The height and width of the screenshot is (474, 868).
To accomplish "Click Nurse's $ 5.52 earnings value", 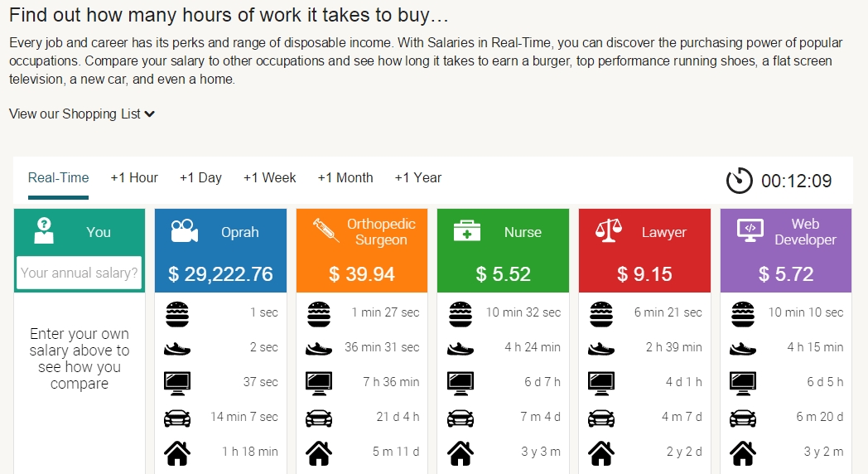I will pyautogui.click(x=504, y=274).
